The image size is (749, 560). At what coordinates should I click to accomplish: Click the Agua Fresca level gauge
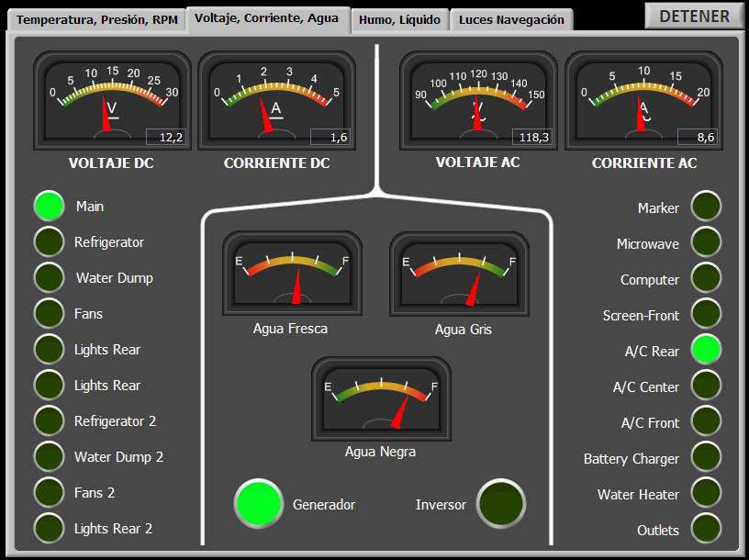pyautogui.click(x=292, y=274)
